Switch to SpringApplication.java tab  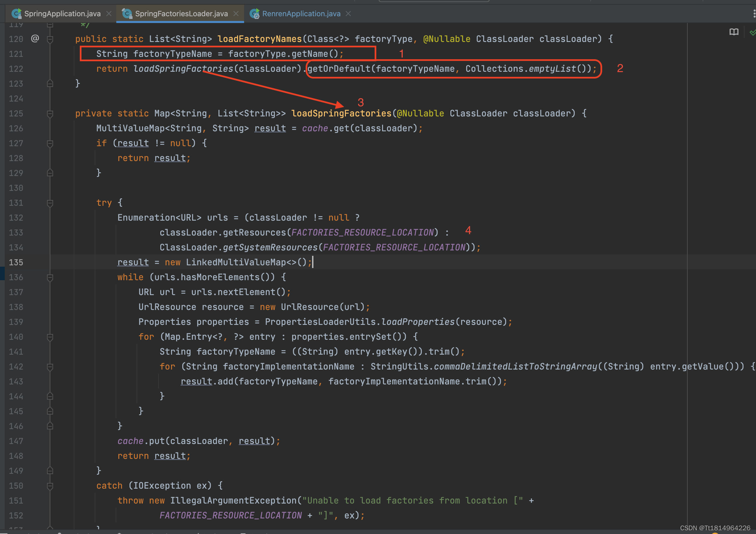[x=62, y=14]
